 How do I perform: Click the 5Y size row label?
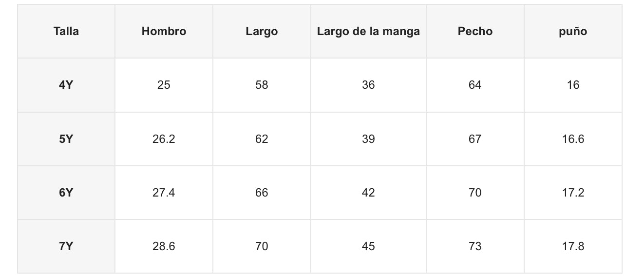pyautogui.click(x=66, y=139)
